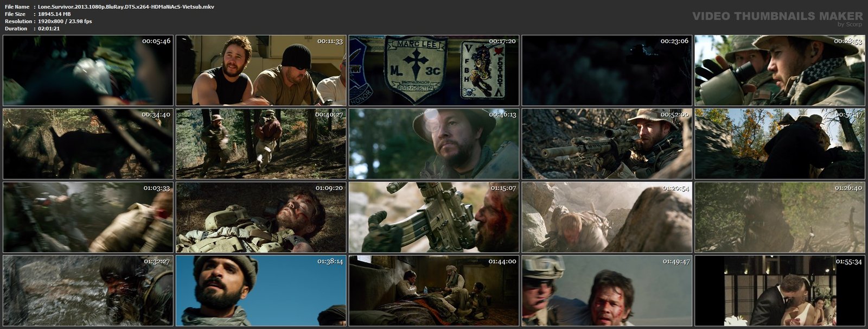
Task: Open sniper rifle thumbnail 00:52:00
Action: pyautogui.click(x=607, y=144)
